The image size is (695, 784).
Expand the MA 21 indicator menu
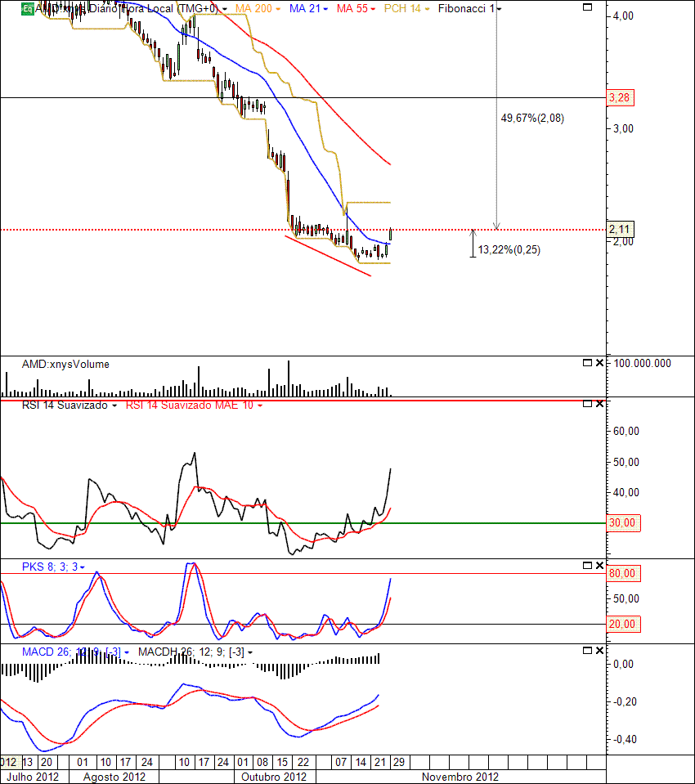[x=326, y=8]
